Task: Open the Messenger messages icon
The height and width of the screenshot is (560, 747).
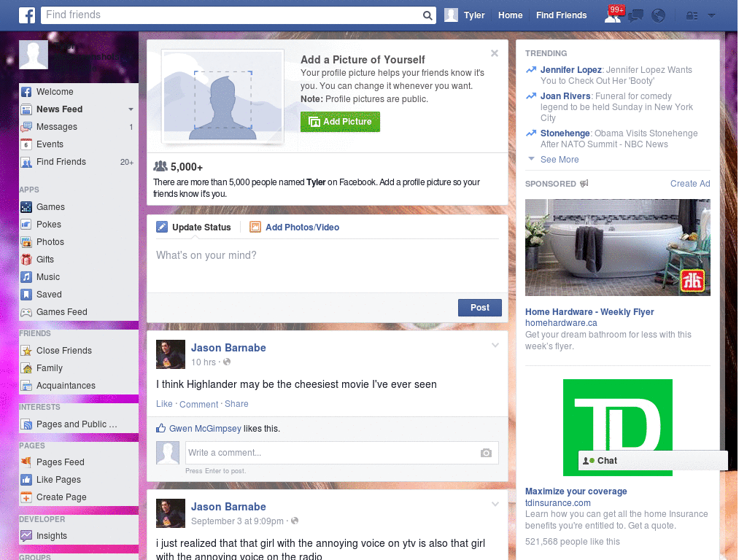Action: (635, 15)
